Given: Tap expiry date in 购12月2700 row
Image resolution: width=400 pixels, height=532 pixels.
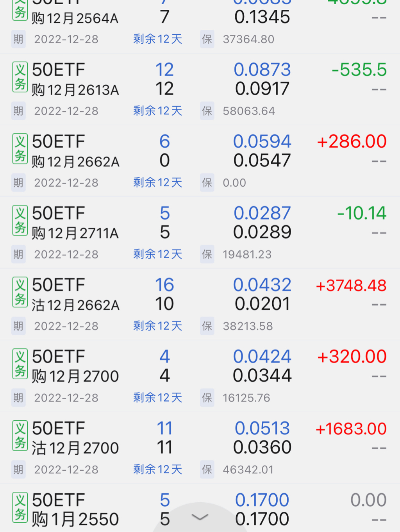Looking at the screenshot, I should pyautogui.click(x=66, y=398).
